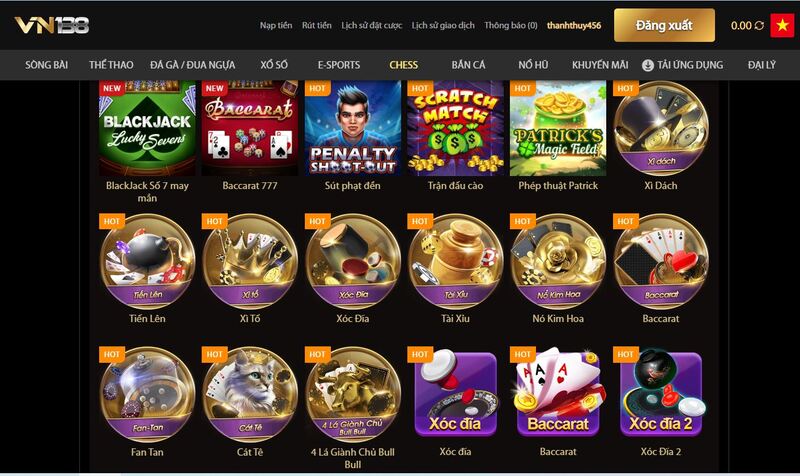Click the TẢI ỨNG DỤNG download item
The width and height of the screenshot is (800, 476).
[683, 65]
